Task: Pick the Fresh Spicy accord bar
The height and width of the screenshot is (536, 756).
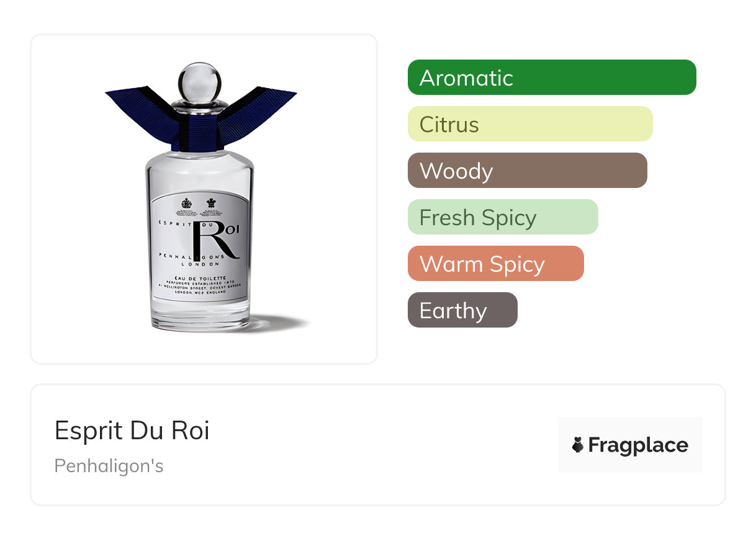Action: [x=503, y=217]
